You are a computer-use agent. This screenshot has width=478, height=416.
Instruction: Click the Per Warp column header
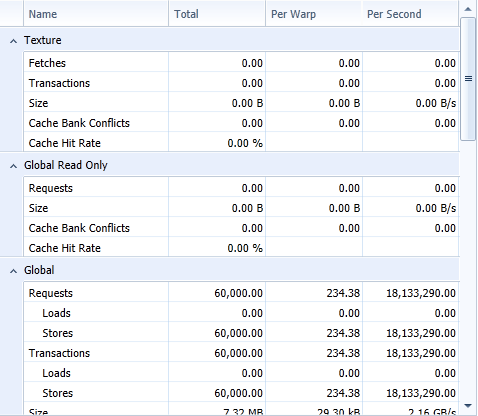314,14
